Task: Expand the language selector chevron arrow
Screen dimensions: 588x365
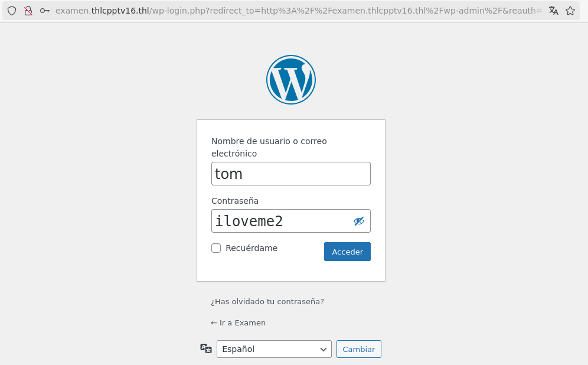Action: [324, 349]
